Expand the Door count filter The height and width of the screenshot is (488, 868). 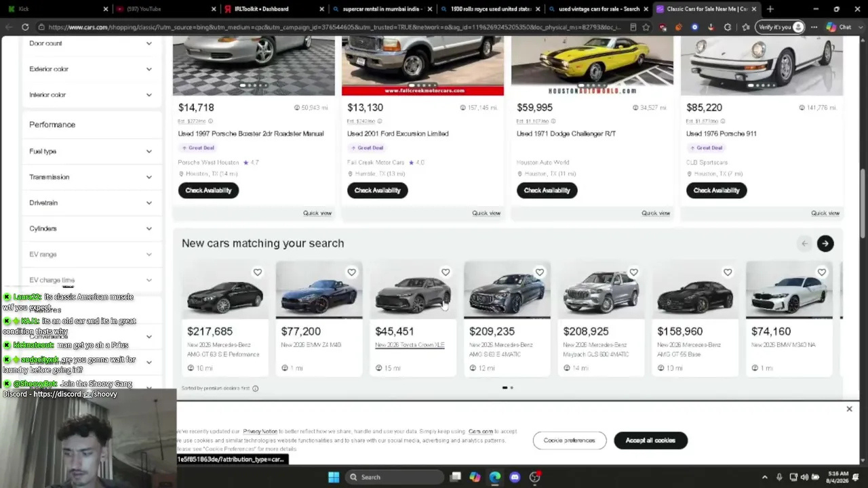pyautogui.click(x=91, y=43)
